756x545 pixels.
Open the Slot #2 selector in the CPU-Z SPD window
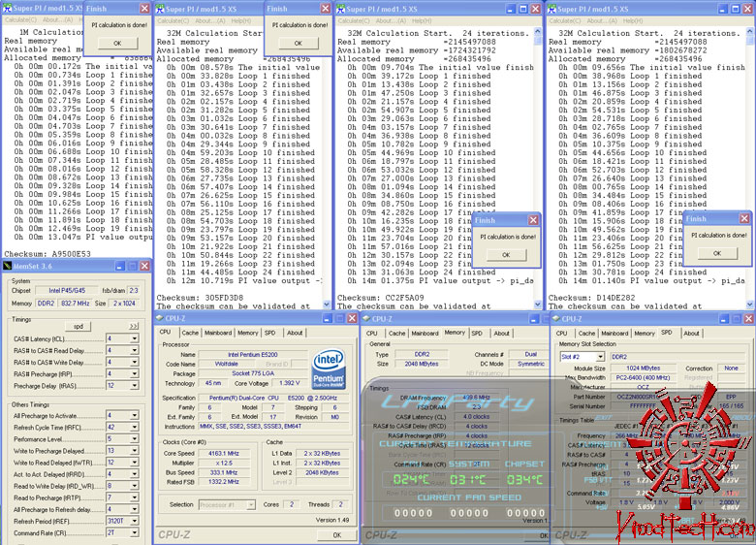(600, 357)
